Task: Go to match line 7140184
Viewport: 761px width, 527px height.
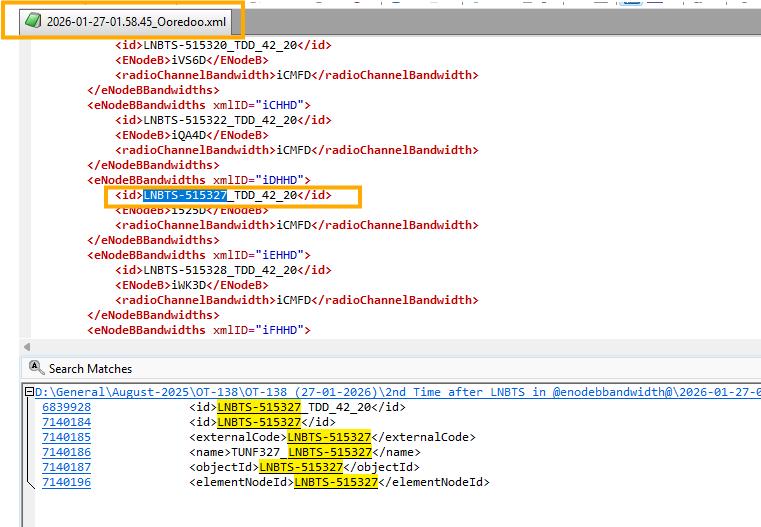Action: click(x=64, y=422)
